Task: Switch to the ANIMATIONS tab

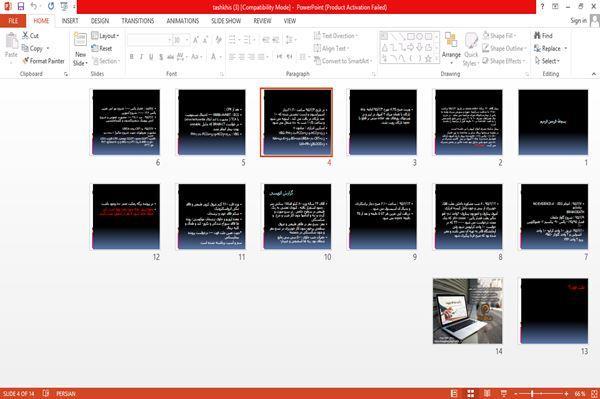Action: 183,21
